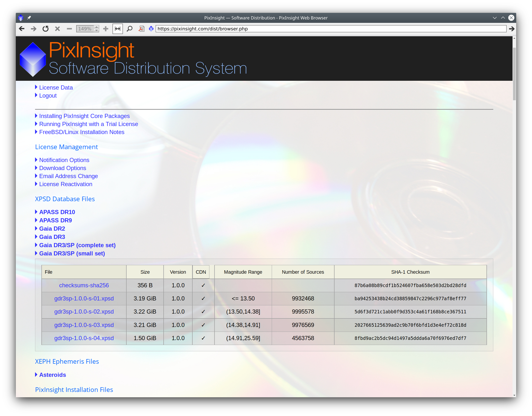The image size is (532, 416).
Task: Reload the current page
Action: (x=45, y=29)
